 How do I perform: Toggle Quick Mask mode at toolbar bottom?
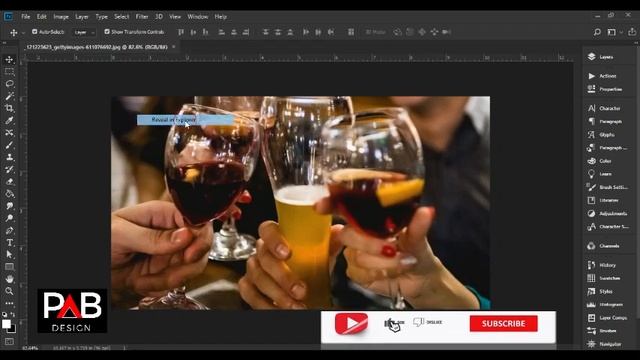(9, 341)
